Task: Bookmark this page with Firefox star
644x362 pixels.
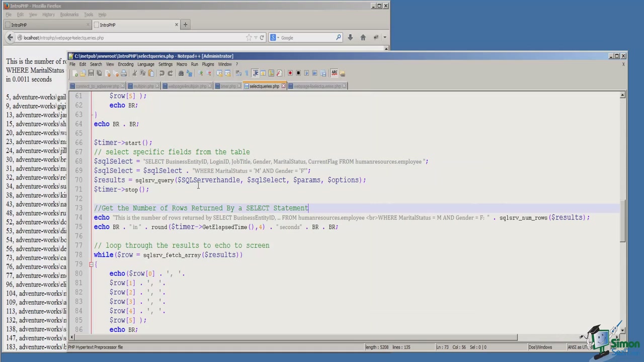Action: coord(249,38)
